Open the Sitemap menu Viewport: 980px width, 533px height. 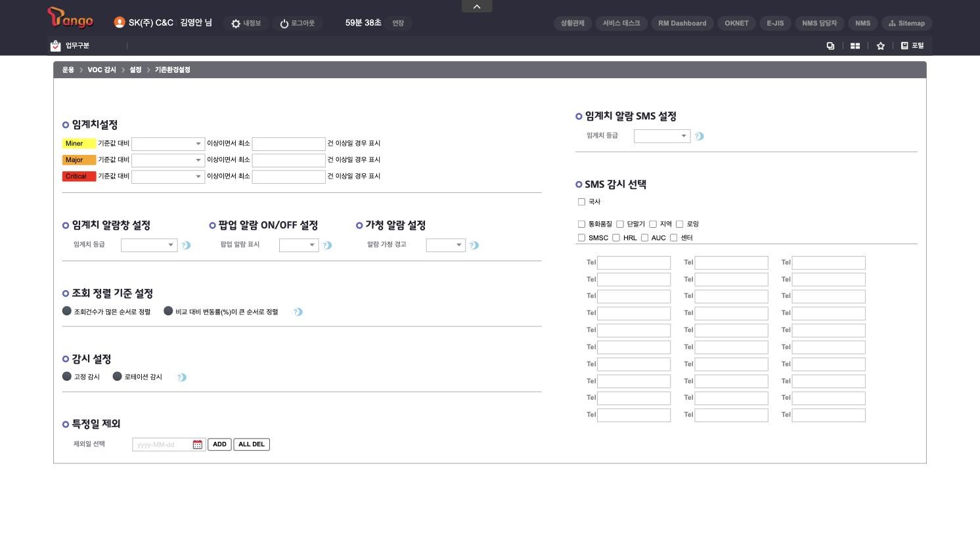pos(906,23)
